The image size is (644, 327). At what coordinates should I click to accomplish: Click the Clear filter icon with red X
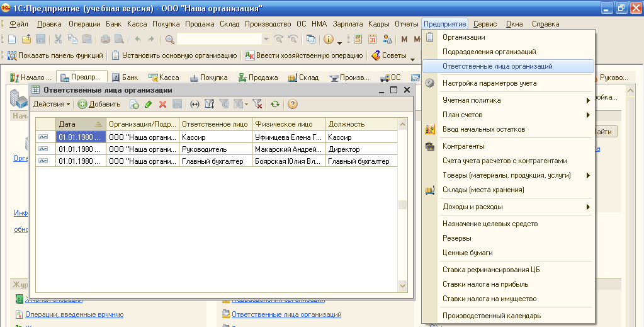click(x=257, y=104)
